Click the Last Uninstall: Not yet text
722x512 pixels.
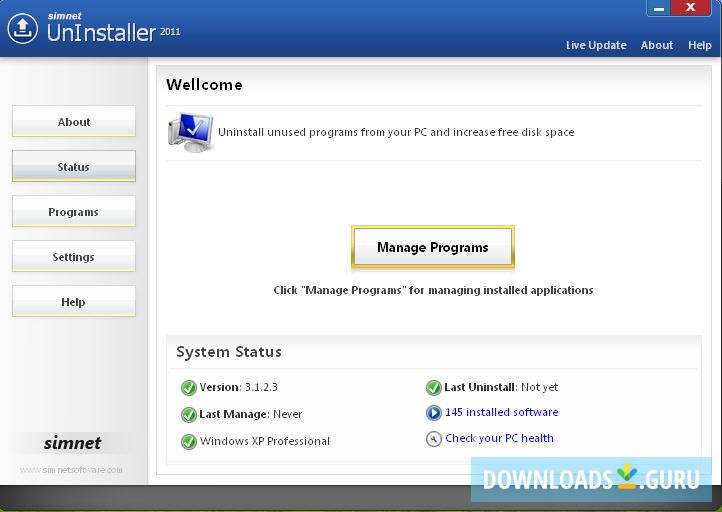(x=501, y=387)
